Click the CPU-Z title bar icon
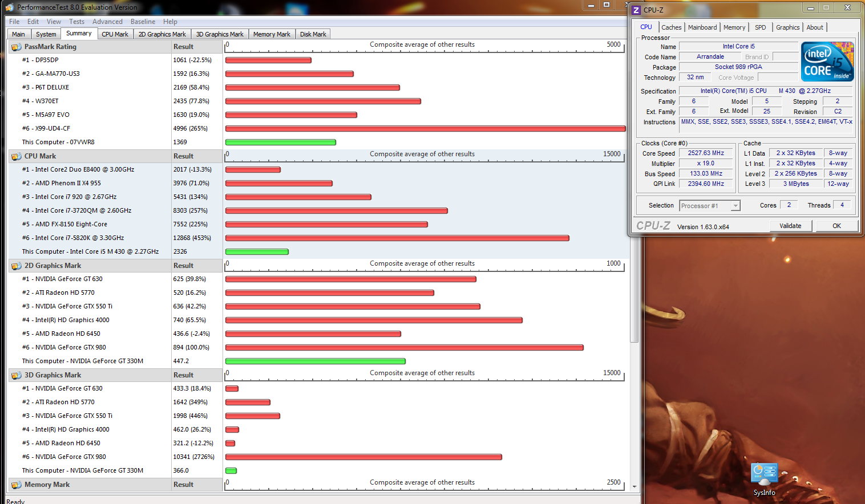The height and width of the screenshot is (504, 865). click(636, 10)
